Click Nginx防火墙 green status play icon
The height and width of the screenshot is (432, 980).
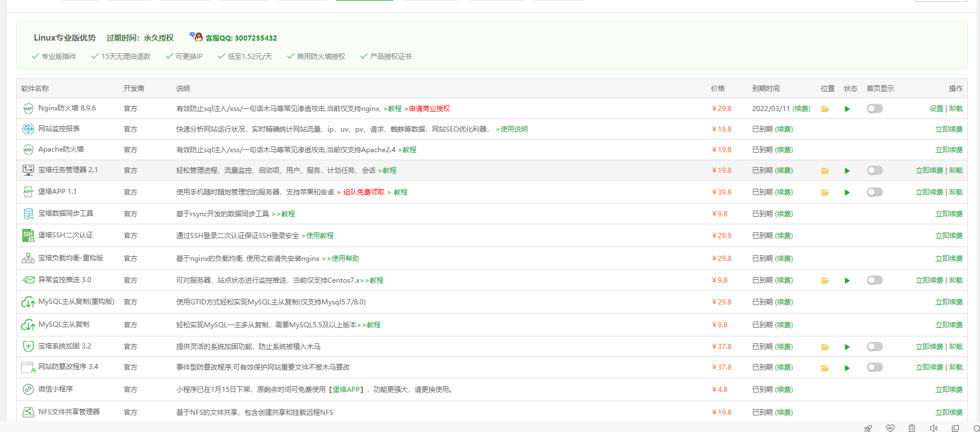pyautogui.click(x=847, y=109)
